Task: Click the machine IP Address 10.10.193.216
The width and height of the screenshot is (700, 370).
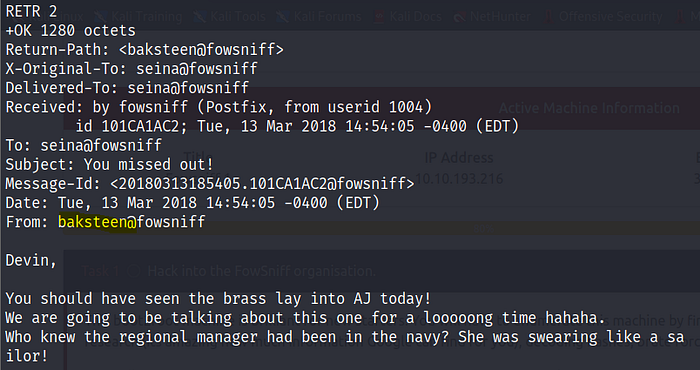Action: 459,179
